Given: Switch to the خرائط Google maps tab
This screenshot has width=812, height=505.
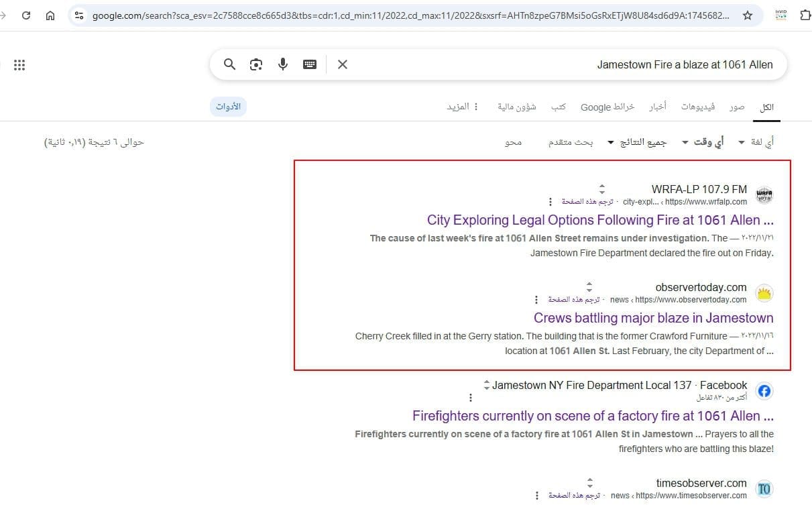Looking at the screenshot, I should pos(607,107).
